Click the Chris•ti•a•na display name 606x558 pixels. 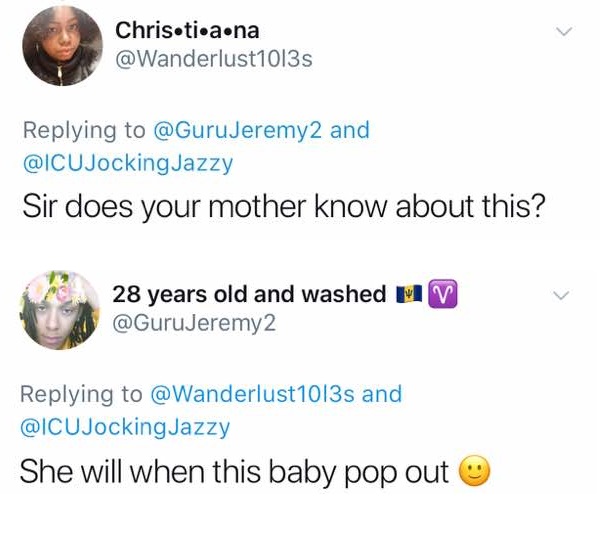coord(187,30)
